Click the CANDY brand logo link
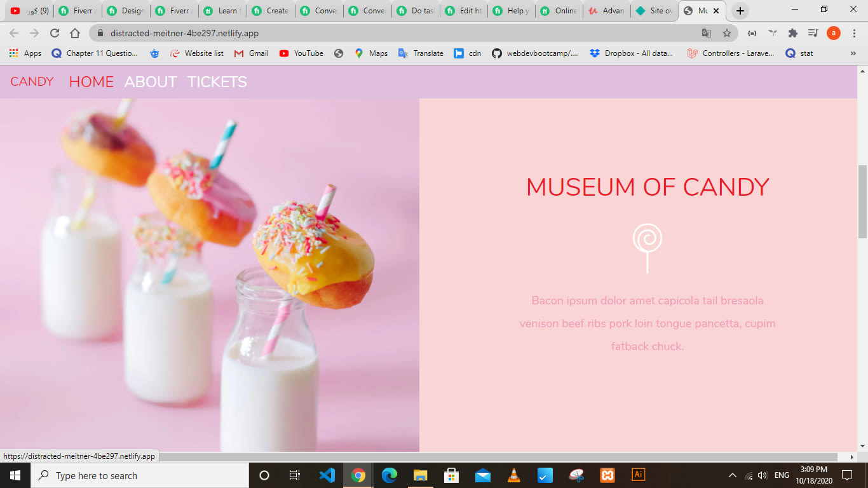The height and width of the screenshot is (488, 868). 32,82
